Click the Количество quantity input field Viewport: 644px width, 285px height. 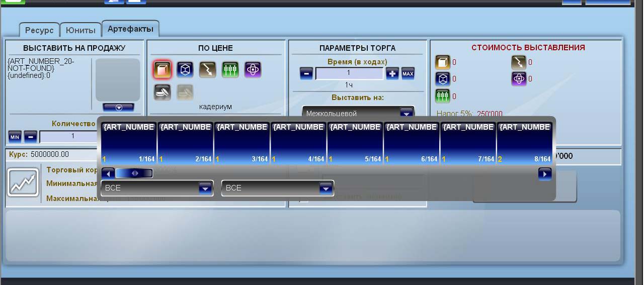pos(68,136)
